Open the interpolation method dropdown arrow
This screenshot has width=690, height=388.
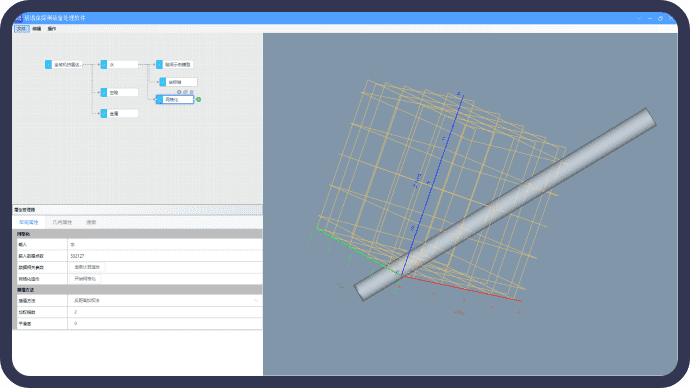[256, 300]
